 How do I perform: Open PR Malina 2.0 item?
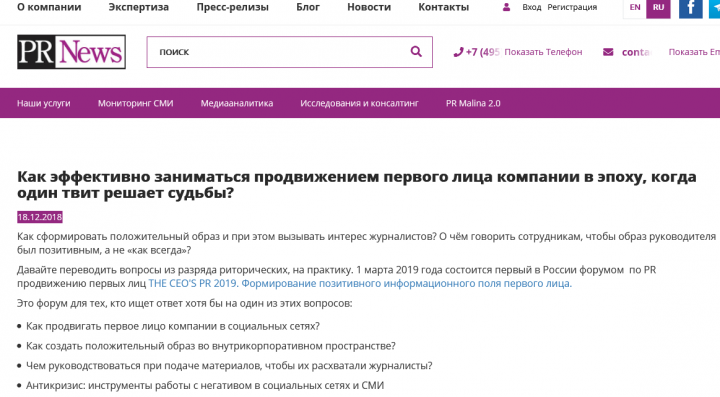(473, 103)
